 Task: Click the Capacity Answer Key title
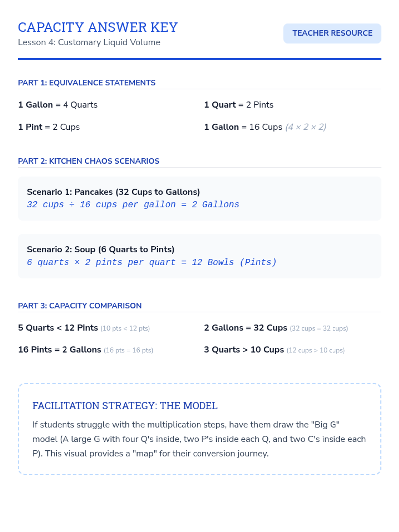coord(98,27)
